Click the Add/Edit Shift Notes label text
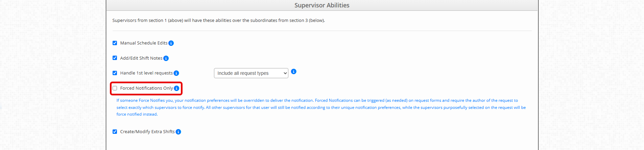644x150 pixels. tap(141, 58)
